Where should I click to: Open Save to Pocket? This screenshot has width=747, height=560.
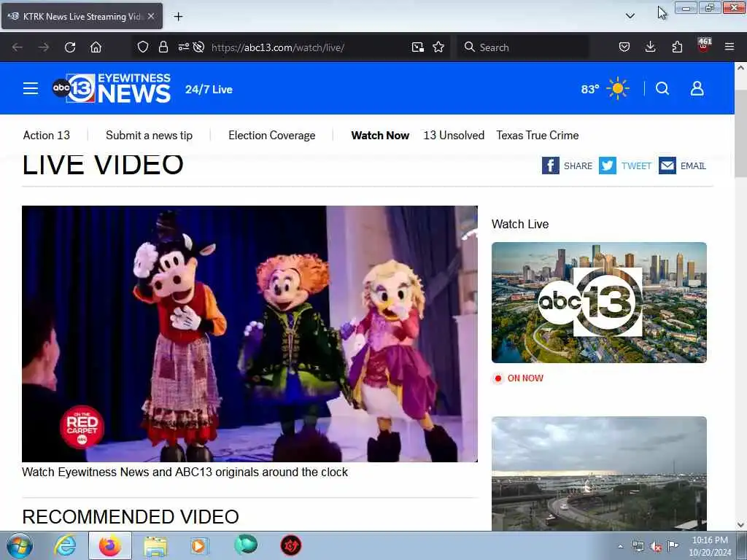click(624, 47)
